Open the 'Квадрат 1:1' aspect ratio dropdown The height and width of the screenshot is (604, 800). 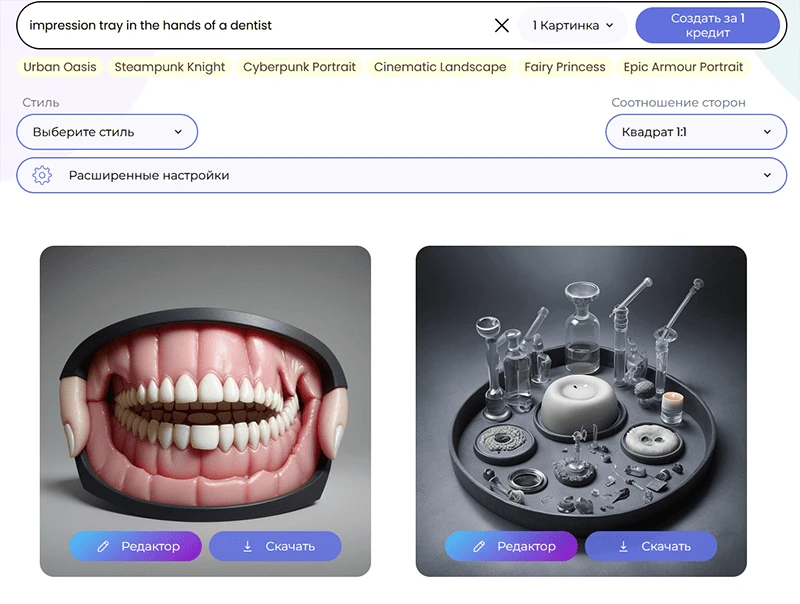click(x=696, y=132)
